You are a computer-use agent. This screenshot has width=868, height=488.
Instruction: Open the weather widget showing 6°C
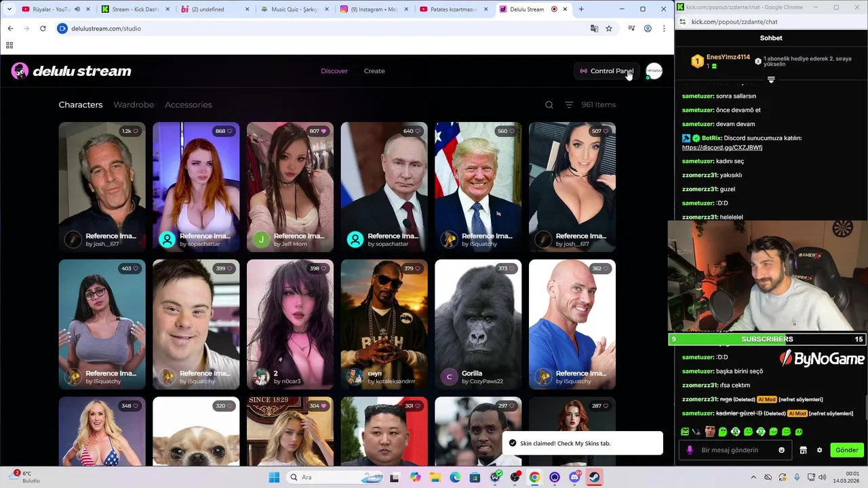coord(24,477)
